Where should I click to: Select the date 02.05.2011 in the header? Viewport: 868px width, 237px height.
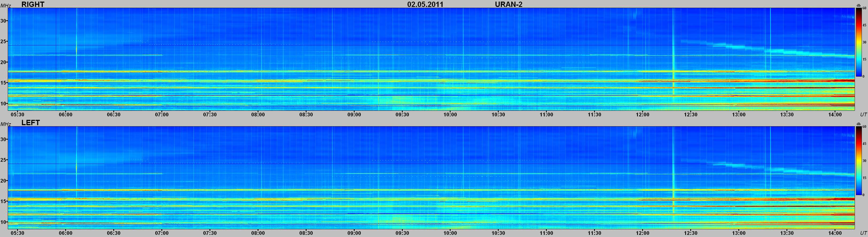425,4
